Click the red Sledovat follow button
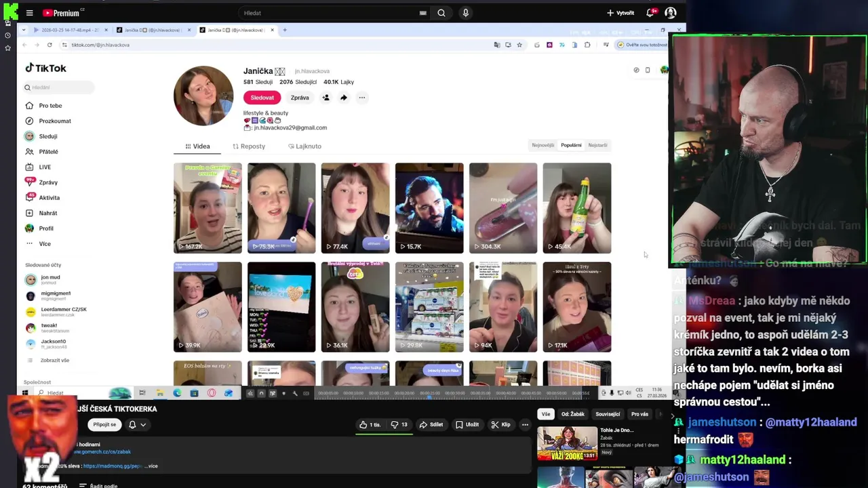Screen dimensions: 868x488 click(262, 98)
